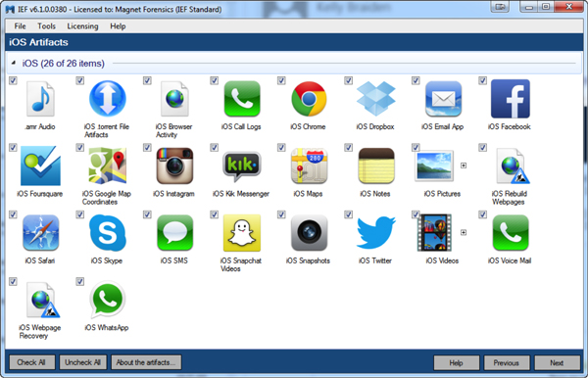This screenshot has width=588, height=378.
Task: Uncheck the iOS Facebook checkbox
Action: click(482, 80)
